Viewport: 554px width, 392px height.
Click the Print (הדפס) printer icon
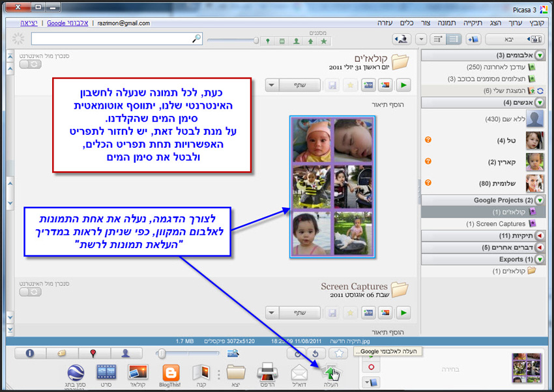(267, 372)
